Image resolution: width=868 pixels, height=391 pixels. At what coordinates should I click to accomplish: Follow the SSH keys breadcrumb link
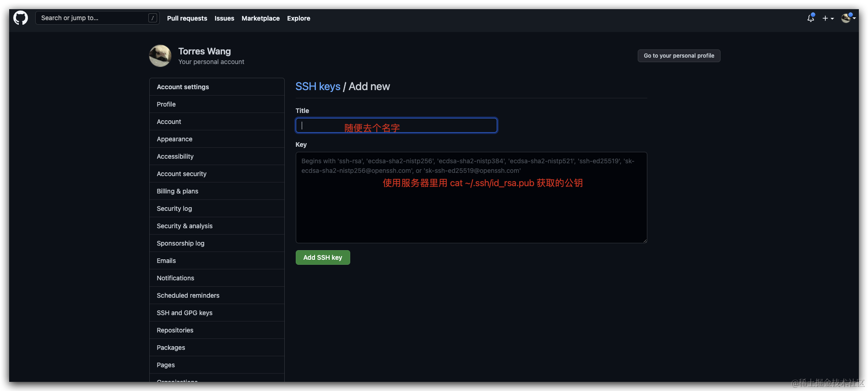(318, 86)
